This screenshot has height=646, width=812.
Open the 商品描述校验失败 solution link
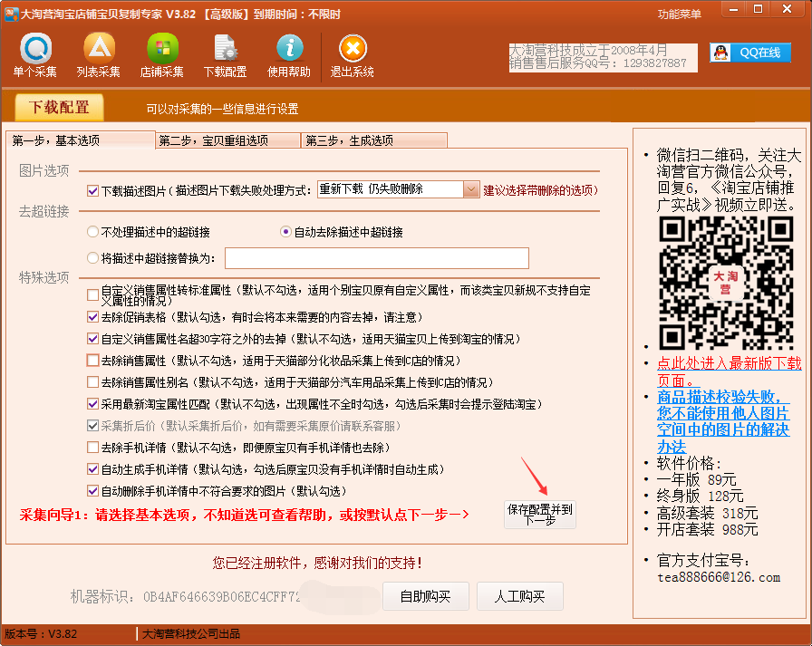pyautogui.click(x=723, y=421)
